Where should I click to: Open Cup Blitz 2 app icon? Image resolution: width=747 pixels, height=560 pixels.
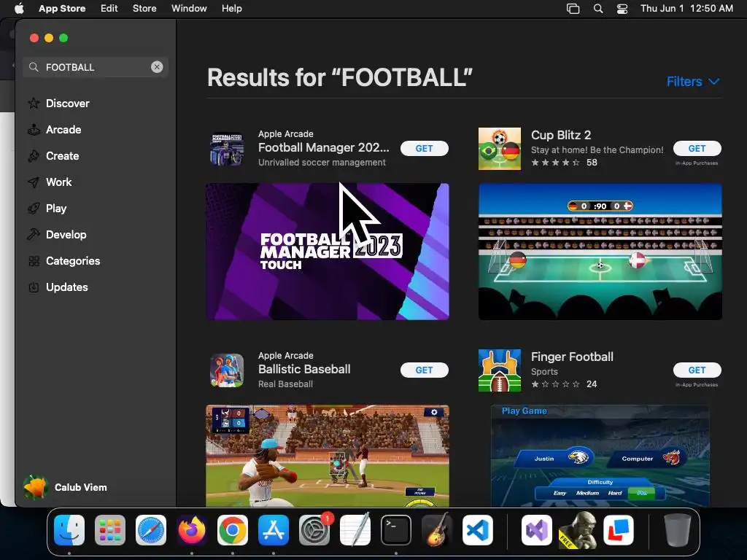click(x=499, y=149)
